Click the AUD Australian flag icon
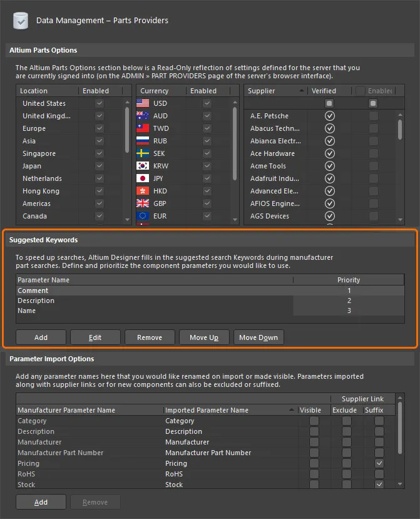The height and width of the screenshot is (519, 420). 143,116
